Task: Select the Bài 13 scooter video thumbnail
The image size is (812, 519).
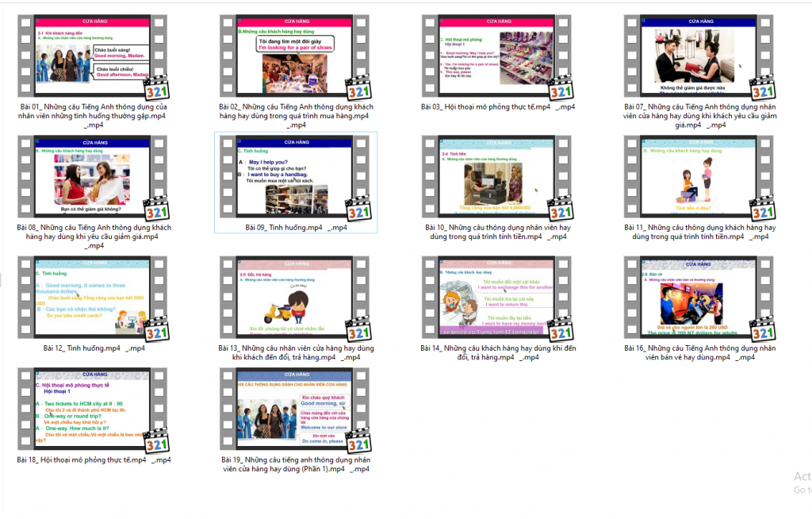Action: click(296, 297)
